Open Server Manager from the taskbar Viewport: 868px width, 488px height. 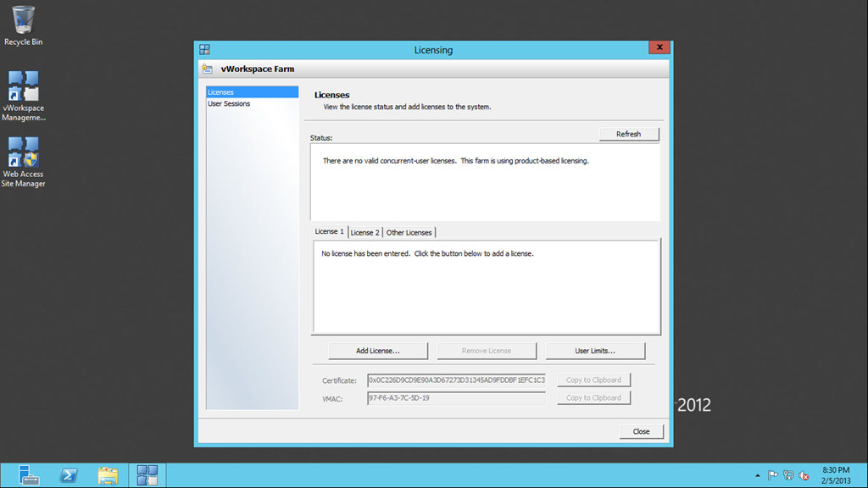coord(28,475)
